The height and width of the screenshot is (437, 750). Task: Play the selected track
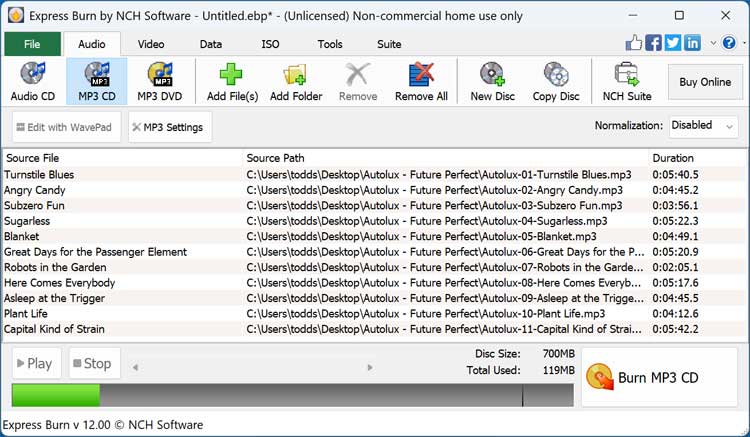click(x=36, y=363)
